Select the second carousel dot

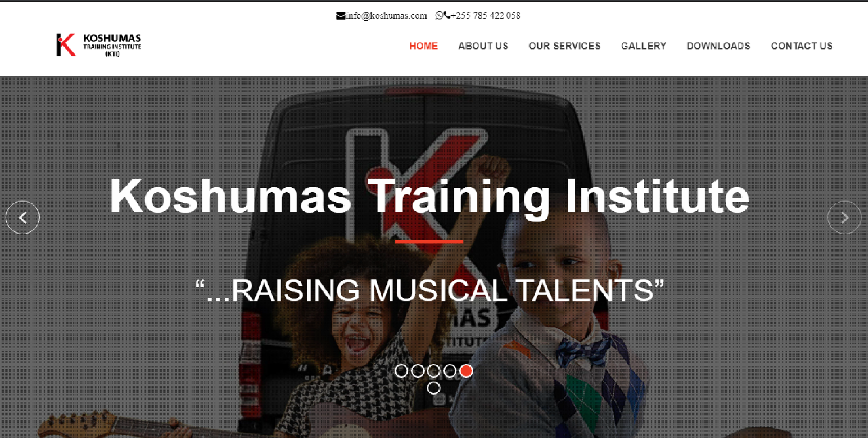[418, 371]
